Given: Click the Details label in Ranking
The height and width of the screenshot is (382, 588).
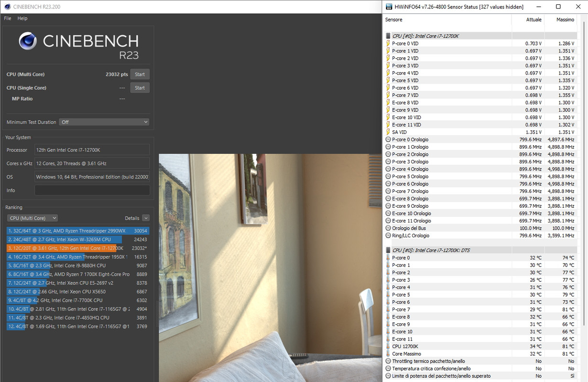Looking at the screenshot, I should pyautogui.click(x=132, y=218).
